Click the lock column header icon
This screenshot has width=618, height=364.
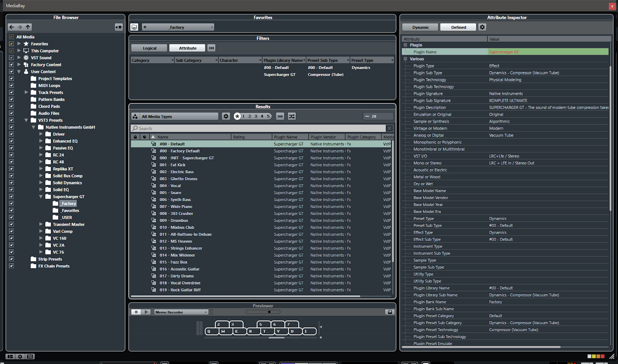[x=135, y=137]
